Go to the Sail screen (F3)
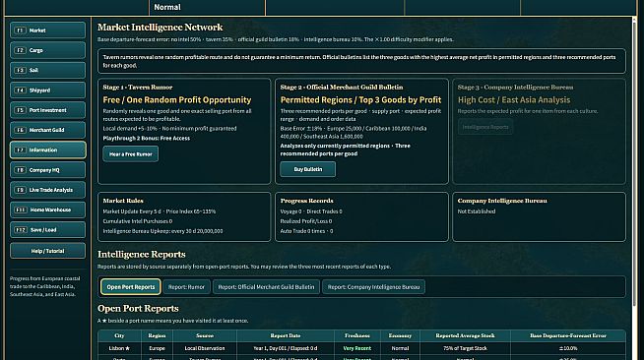Viewport: 644px width, 360px height. tap(47, 70)
